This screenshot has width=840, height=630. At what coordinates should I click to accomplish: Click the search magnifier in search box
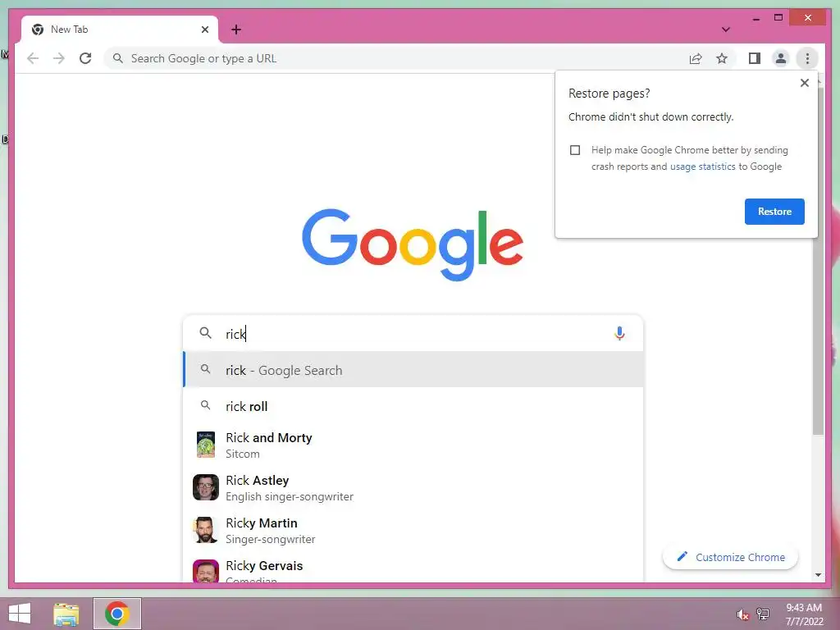[x=205, y=333]
